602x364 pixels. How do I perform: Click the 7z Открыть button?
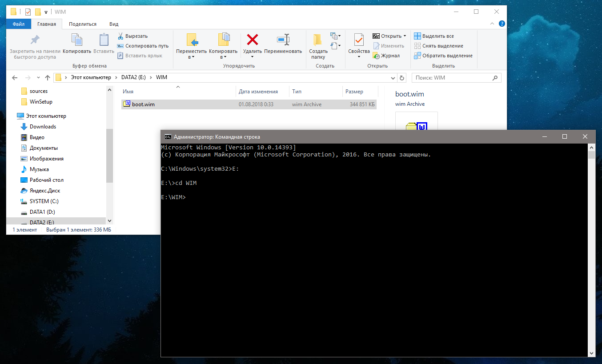pyautogui.click(x=387, y=36)
